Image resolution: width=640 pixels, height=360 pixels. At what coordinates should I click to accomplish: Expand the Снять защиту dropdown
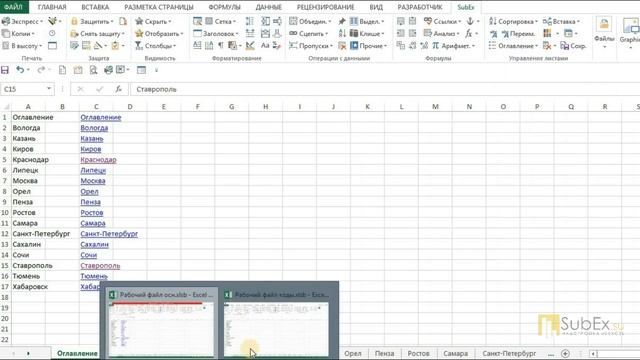click(98, 33)
